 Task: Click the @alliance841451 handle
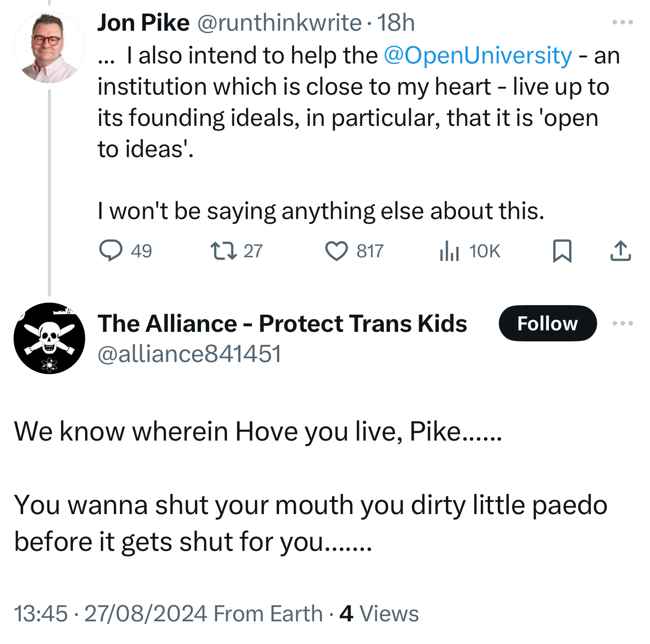(x=189, y=353)
